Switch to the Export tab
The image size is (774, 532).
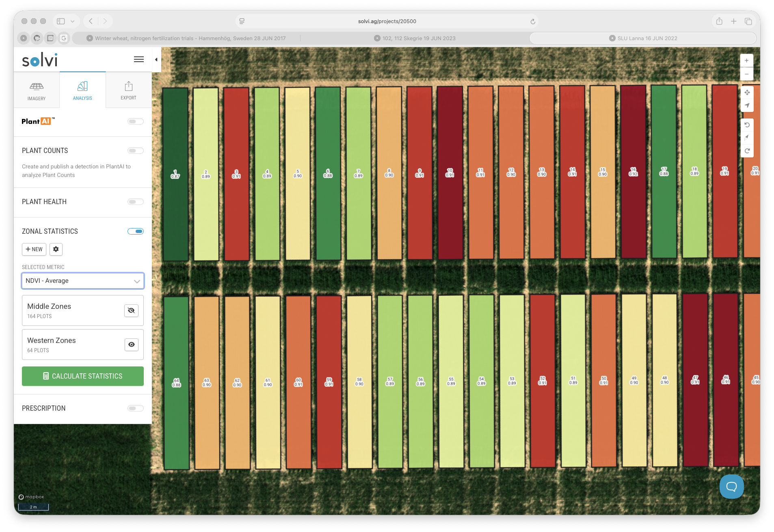click(x=128, y=90)
